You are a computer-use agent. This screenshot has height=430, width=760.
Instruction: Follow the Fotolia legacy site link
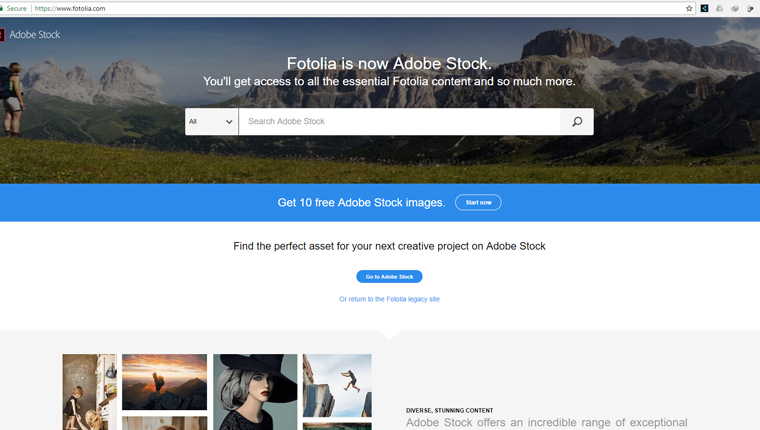(x=389, y=299)
